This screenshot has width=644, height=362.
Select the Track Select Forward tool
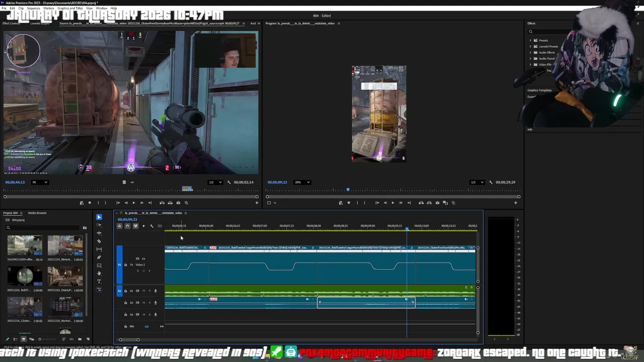click(99, 225)
